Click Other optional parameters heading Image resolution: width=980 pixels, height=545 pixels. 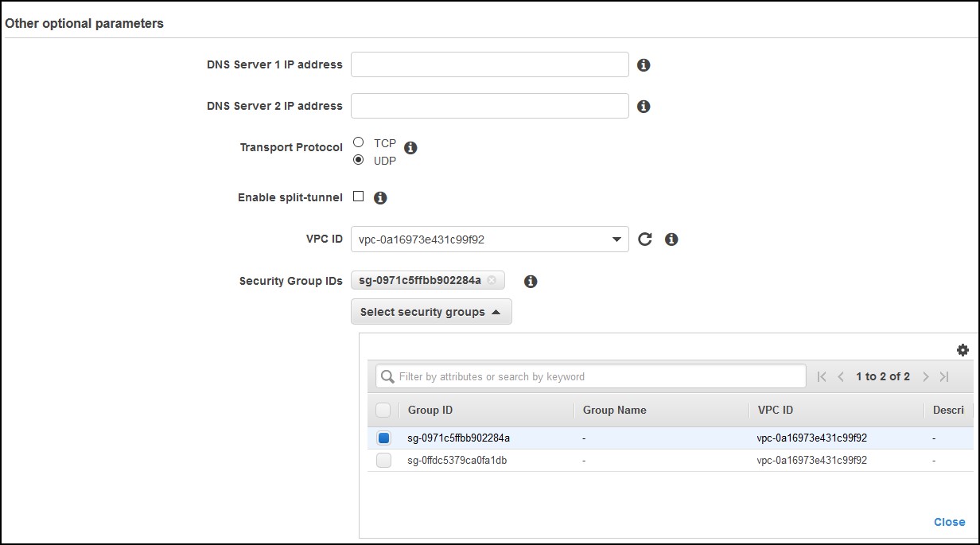[x=84, y=24]
